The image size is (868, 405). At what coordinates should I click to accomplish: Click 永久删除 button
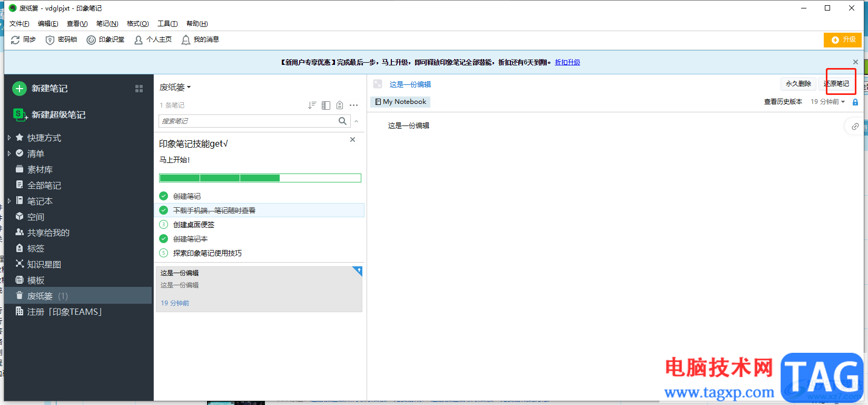(798, 84)
